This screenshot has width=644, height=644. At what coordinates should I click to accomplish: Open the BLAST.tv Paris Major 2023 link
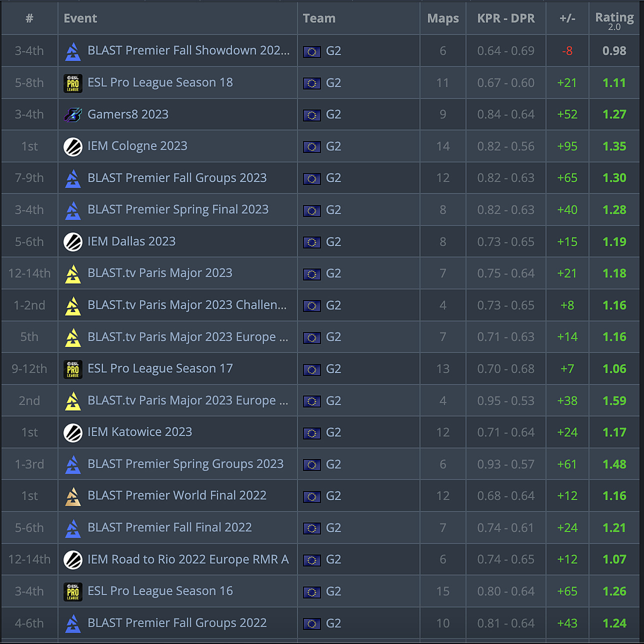(x=160, y=273)
